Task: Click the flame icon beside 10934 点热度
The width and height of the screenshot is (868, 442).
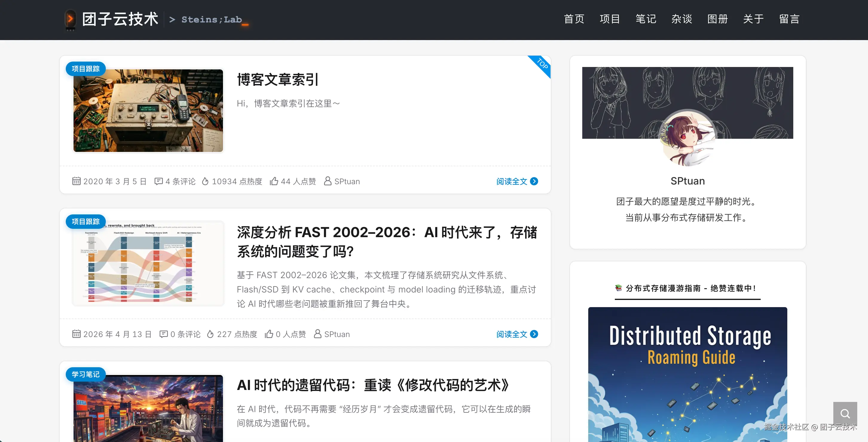Action: [x=205, y=182]
